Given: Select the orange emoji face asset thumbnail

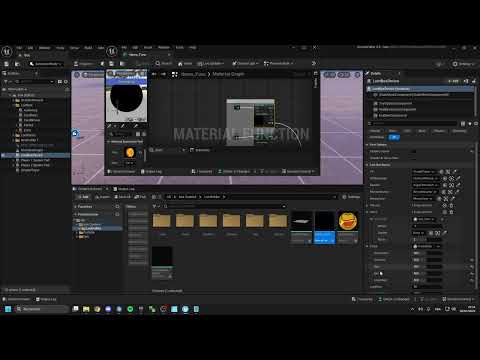Looking at the screenshot, I should [x=348, y=221].
